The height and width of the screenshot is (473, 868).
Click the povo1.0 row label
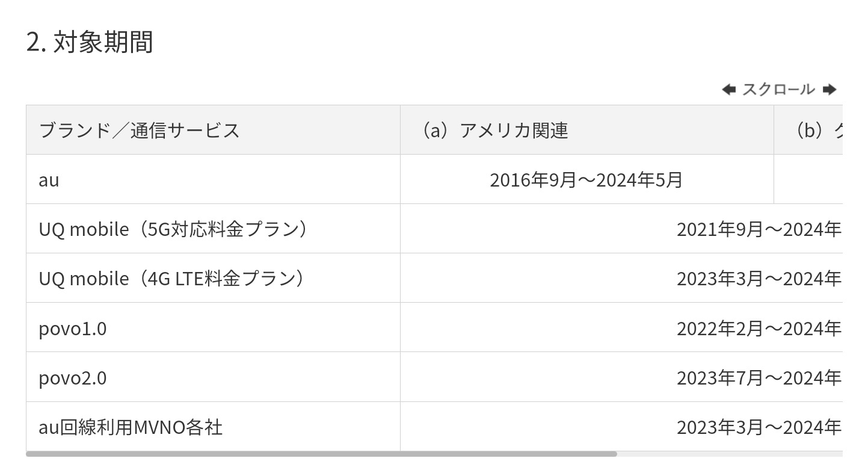[x=73, y=329]
